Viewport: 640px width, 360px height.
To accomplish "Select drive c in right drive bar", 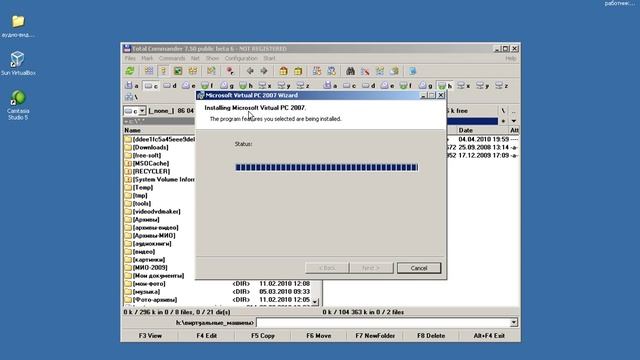I will pos(349,85).
